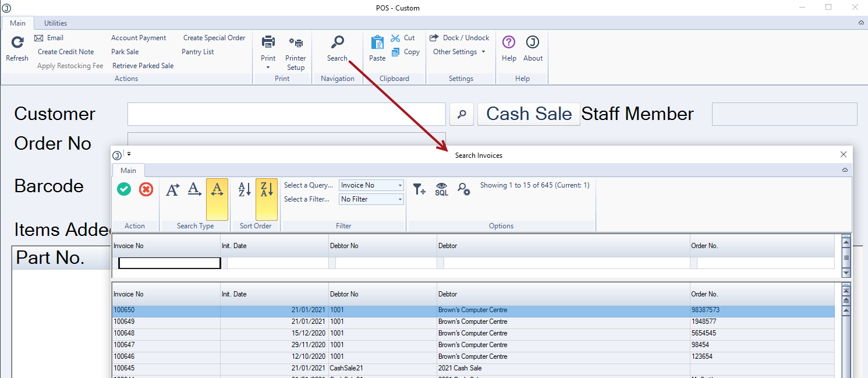The height and width of the screenshot is (378, 868).
Task: Click the Init. Date search filter box
Action: (x=278, y=263)
